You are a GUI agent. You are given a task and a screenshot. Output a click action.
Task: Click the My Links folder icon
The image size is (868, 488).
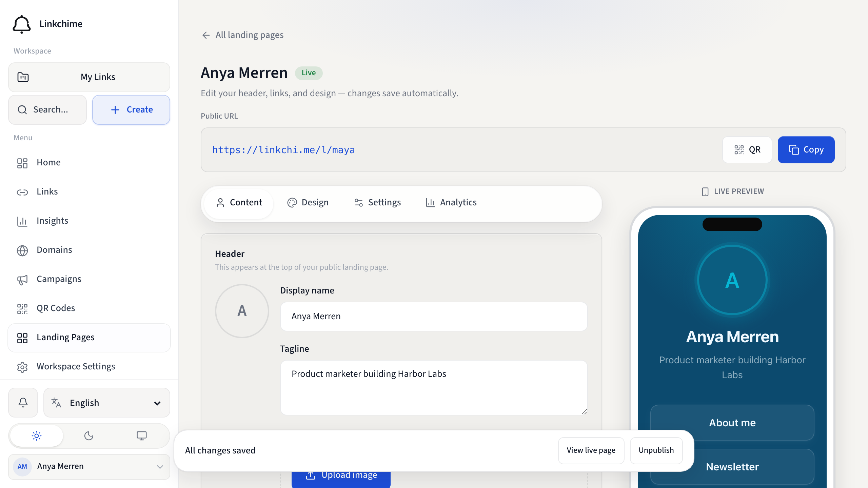(x=23, y=77)
